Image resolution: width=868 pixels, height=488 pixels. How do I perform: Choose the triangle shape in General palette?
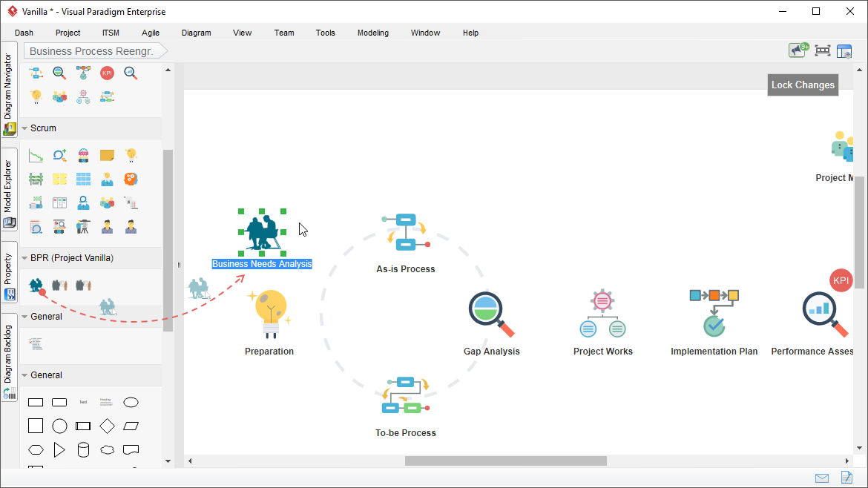pos(59,450)
